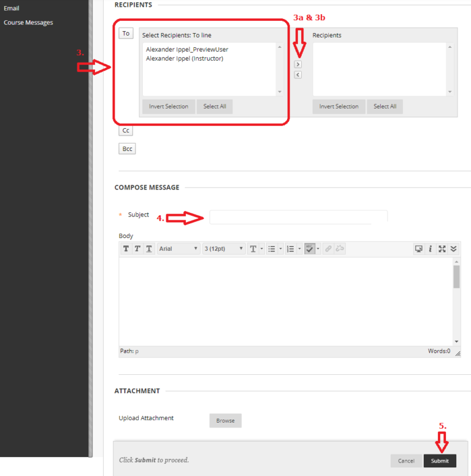
Task: Click Invert Selection under Select Recipients list
Action: tap(169, 107)
